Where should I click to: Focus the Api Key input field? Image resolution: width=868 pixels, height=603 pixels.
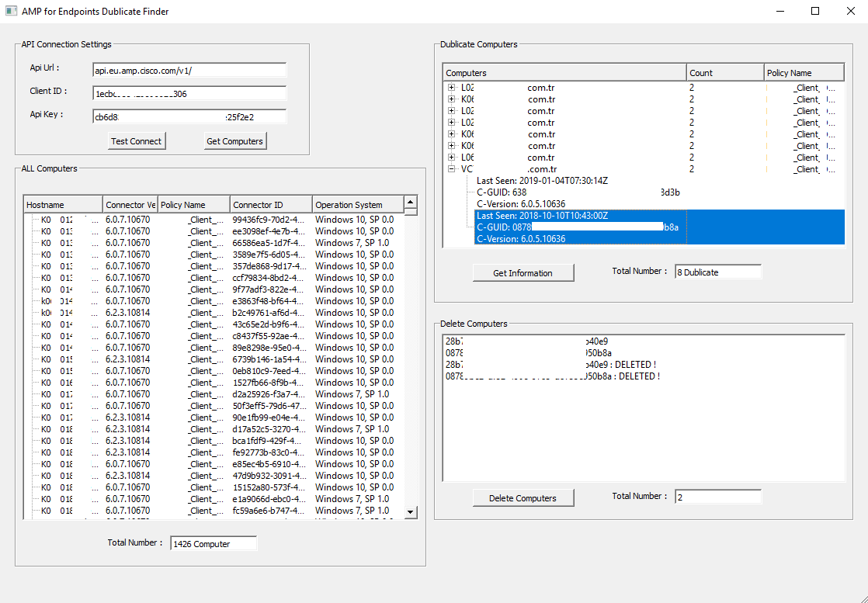tap(189, 116)
